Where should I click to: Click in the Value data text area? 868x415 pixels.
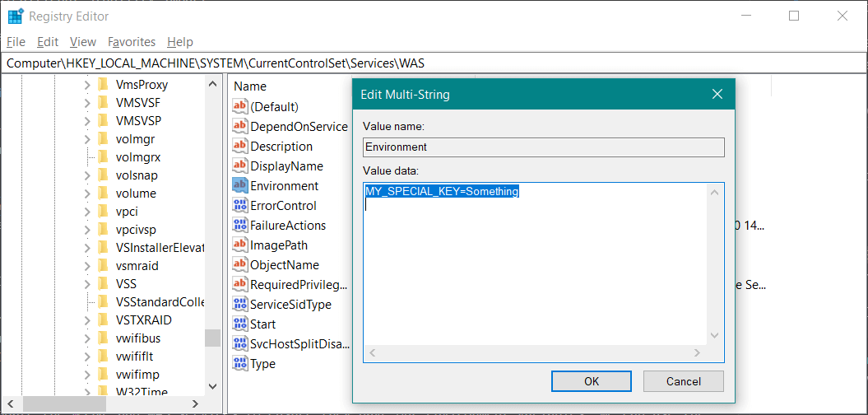[x=536, y=266]
